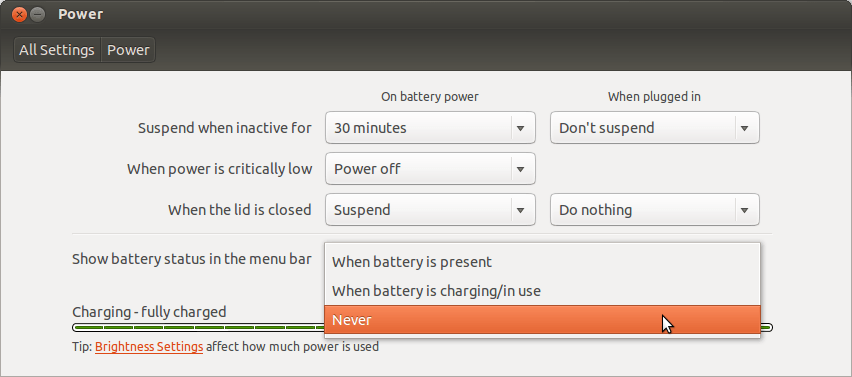Screen dimensions: 852x377
Task: Click the When the lid is closed label
Action: click(x=240, y=210)
